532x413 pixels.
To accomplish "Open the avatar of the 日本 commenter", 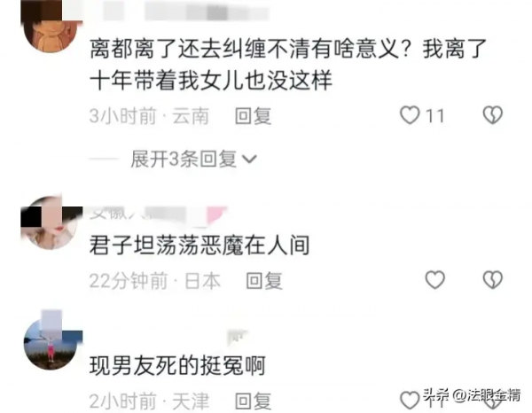I will click(x=51, y=223).
